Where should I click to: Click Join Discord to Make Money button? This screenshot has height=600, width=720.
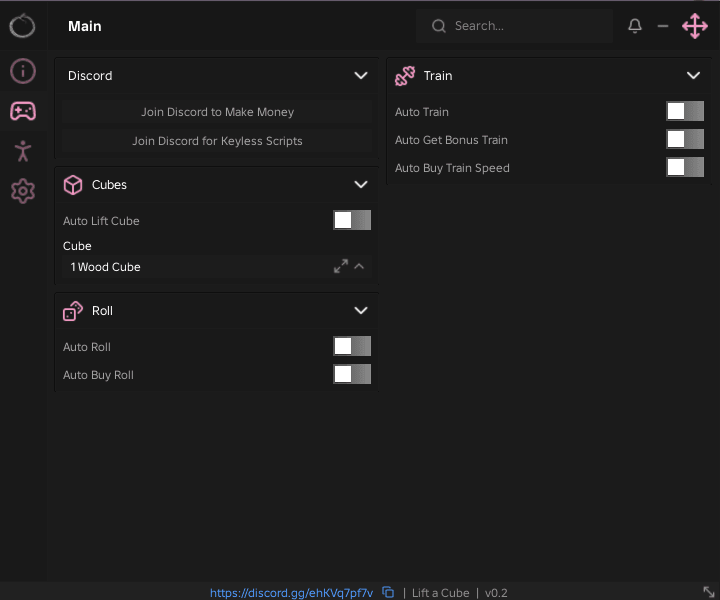pos(217,112)
